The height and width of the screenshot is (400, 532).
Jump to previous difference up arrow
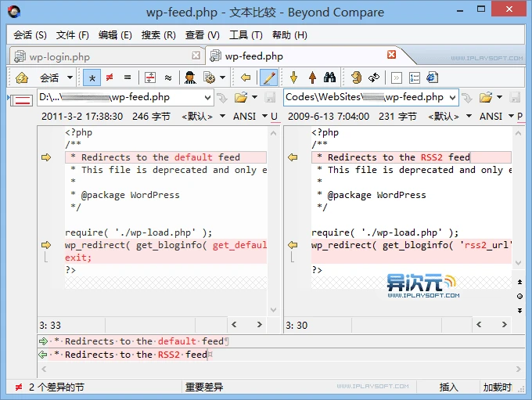(312, 77)
